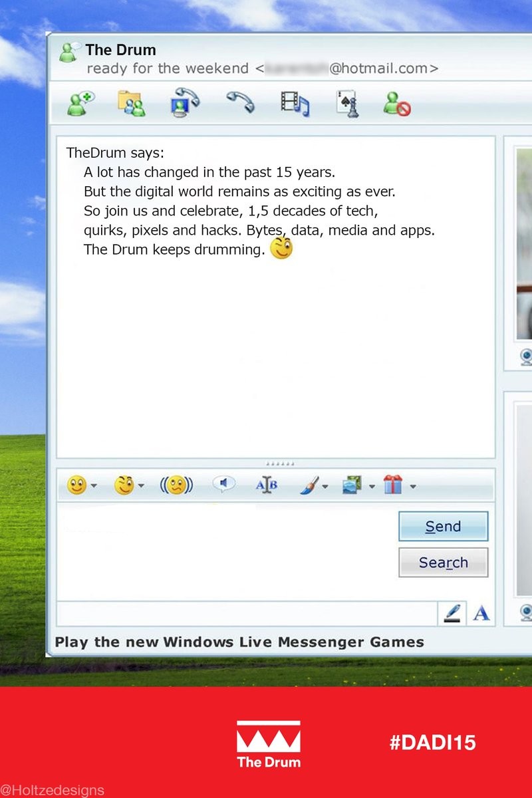Start a voice call with the phone icon

coord(239,103)
